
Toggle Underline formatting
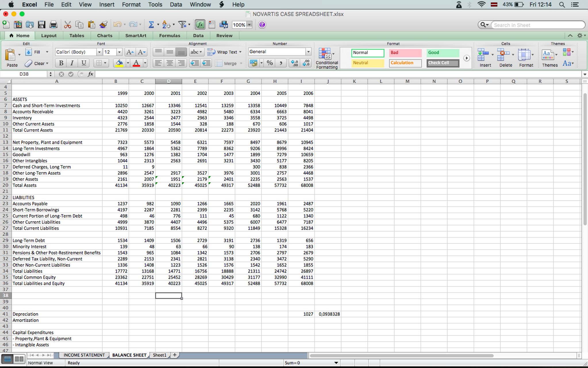click(84, 63)
